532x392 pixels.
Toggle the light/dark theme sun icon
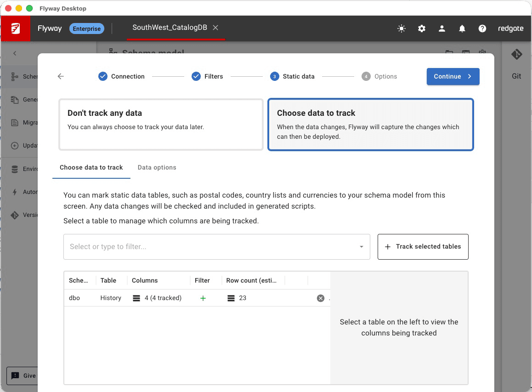(x=402, y=28)
